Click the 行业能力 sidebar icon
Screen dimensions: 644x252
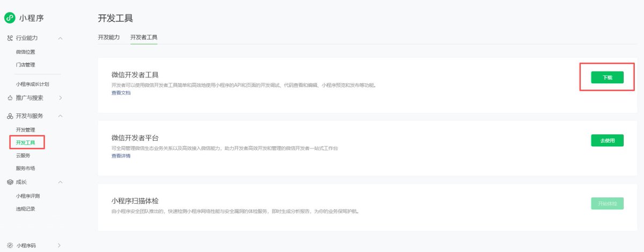click(10, 38)
